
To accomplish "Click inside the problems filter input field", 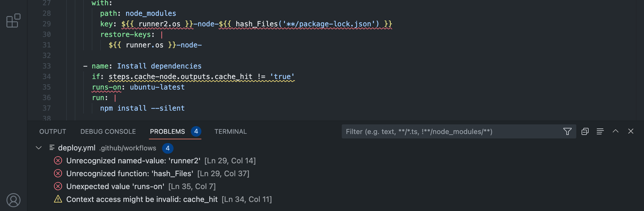I will click(x=440, y=131).
